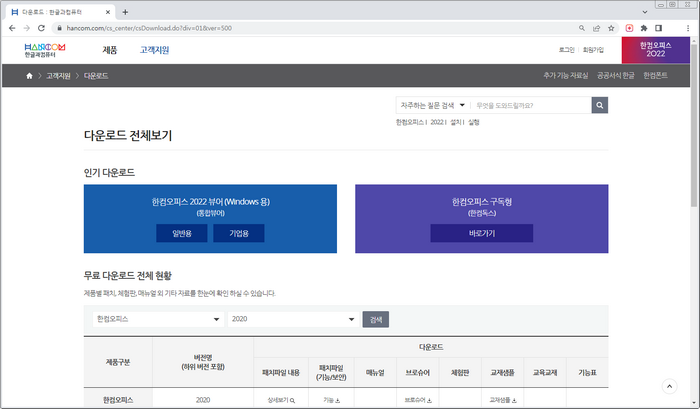The height and width of the screenshot is (409, 700).
Task: Click the 한컴오피스 keyword below search
Action: click(x=410, y=122)
